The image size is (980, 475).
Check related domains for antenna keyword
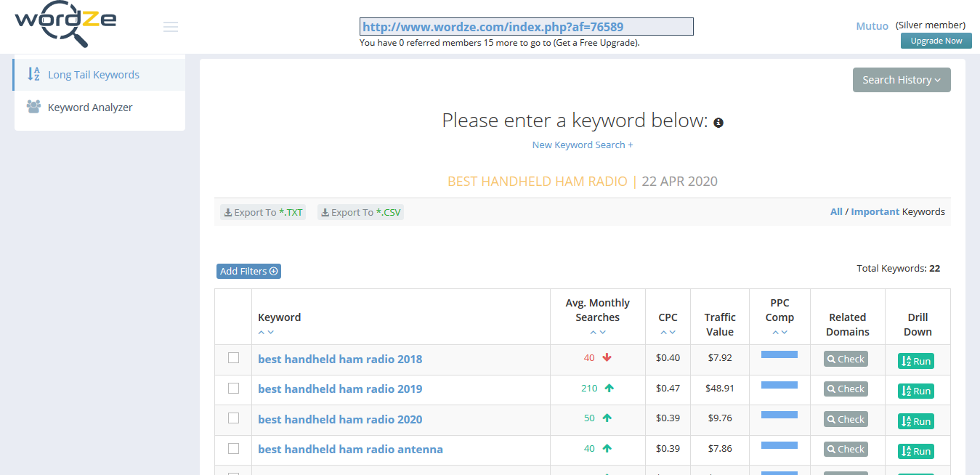[x=846, y=450]
